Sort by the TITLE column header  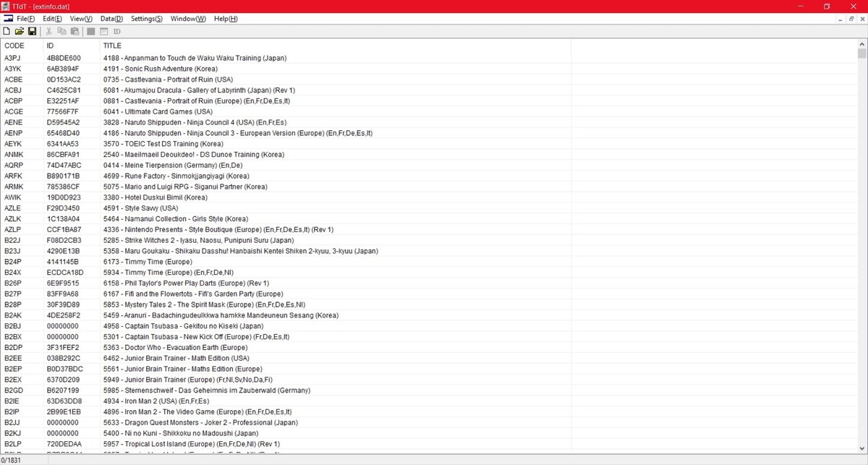coord(336,46)
